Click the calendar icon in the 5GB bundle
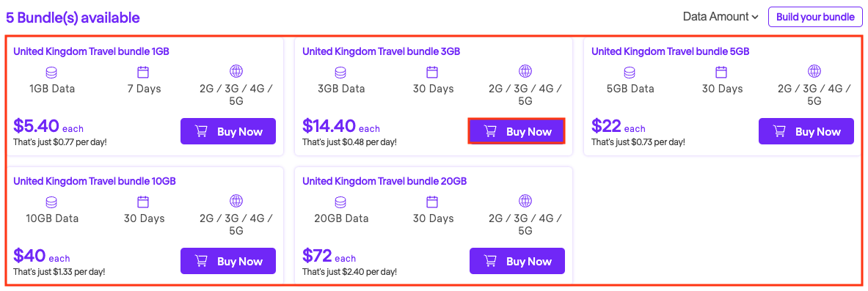This screenshot has height=291, width=868. coord(721,72)
